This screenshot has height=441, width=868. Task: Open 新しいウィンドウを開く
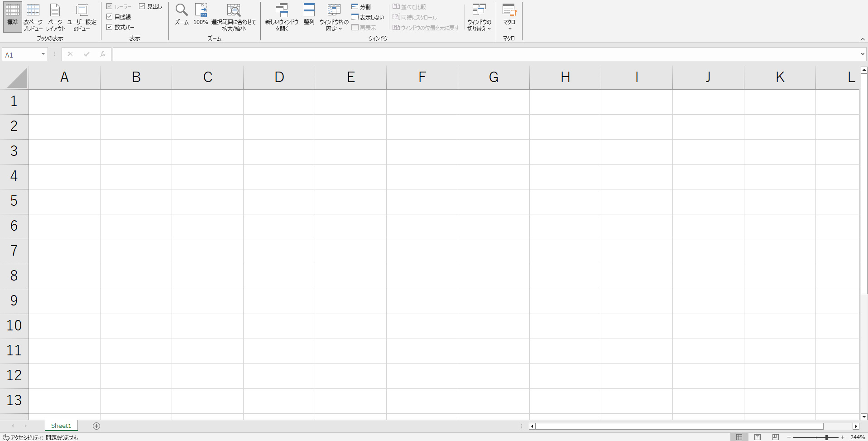click(282, 17)
